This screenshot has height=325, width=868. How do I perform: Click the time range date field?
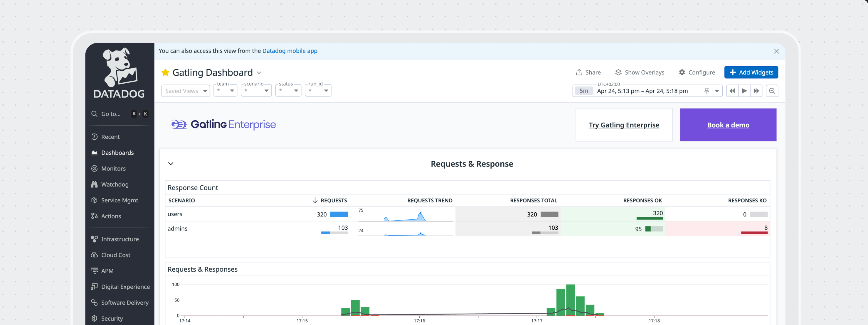[642, 91]
